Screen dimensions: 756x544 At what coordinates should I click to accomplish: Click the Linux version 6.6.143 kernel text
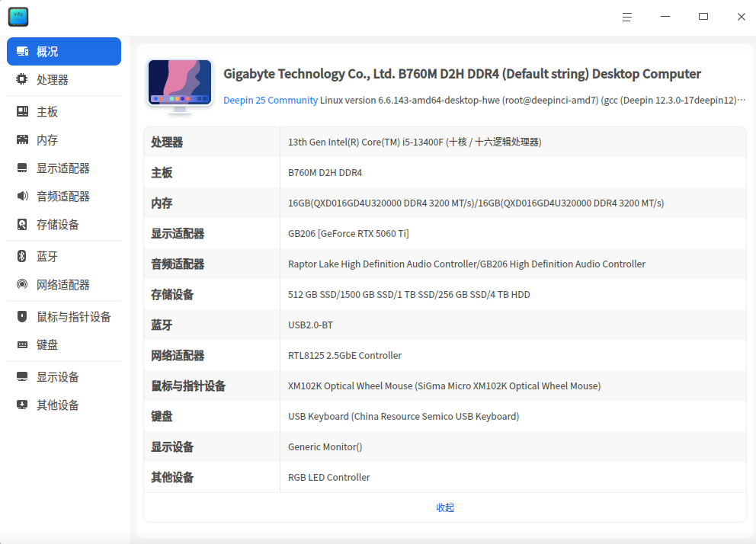point(533,101)
